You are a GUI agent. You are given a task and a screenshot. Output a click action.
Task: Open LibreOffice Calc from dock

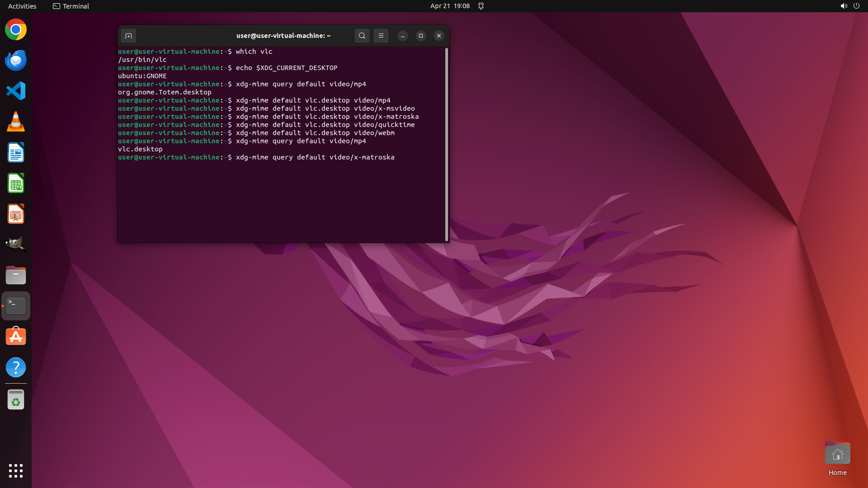(16, 183)
